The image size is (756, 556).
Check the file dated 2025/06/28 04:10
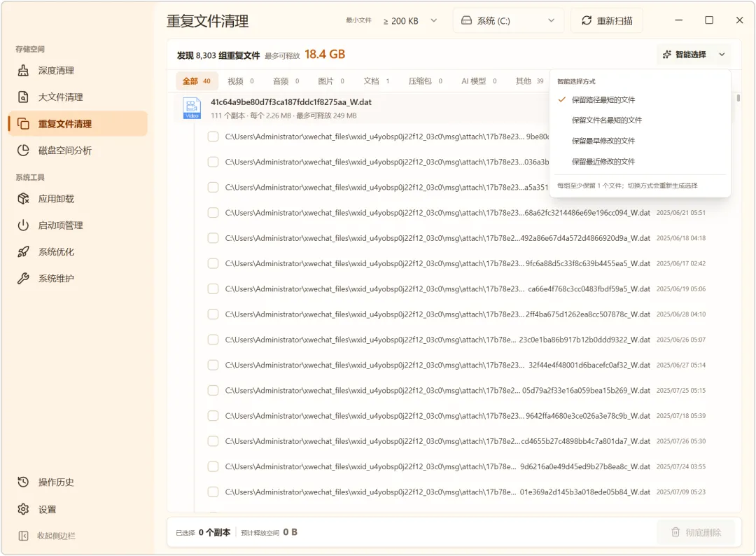(213, 314)
